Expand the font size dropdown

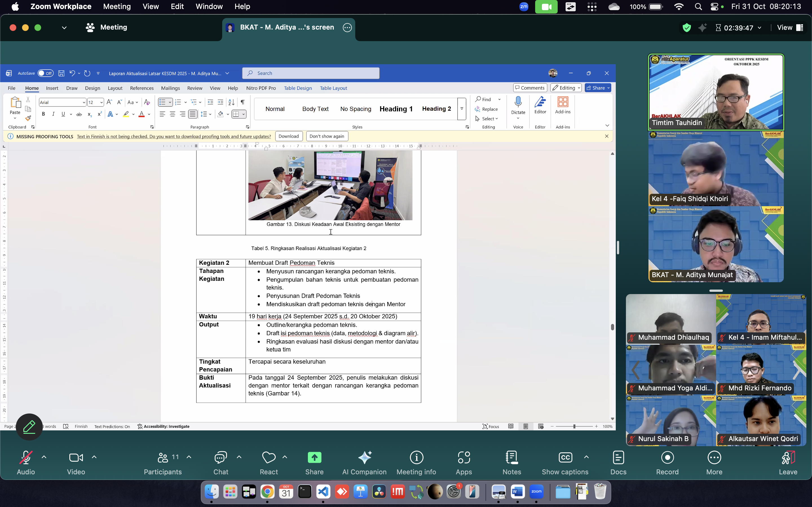click(x=101, y=103)
